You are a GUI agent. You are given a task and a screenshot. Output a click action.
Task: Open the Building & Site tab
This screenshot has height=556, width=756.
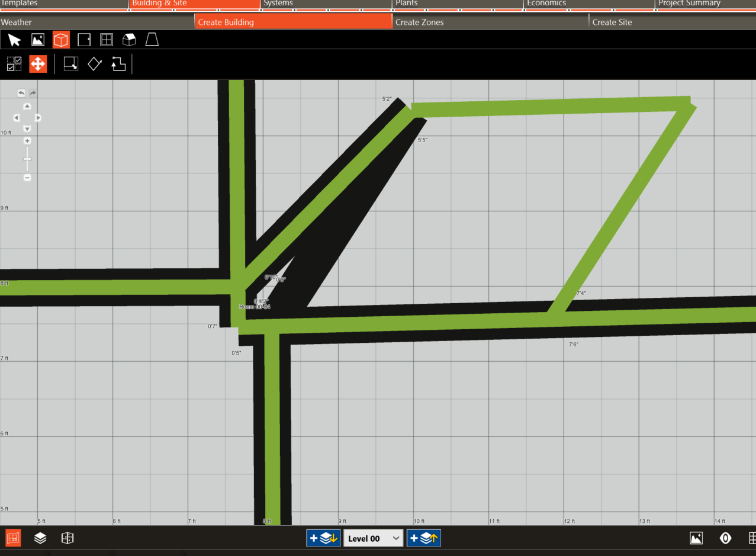coord(194,4)
